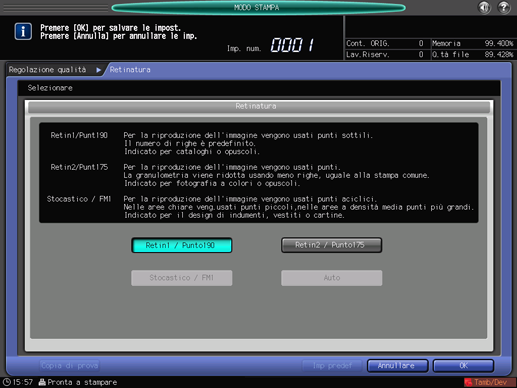Image resolution: width=517 pixels, height=388 pixels.
Task: Click the Retinatura panel title bar
Action: 259,106
